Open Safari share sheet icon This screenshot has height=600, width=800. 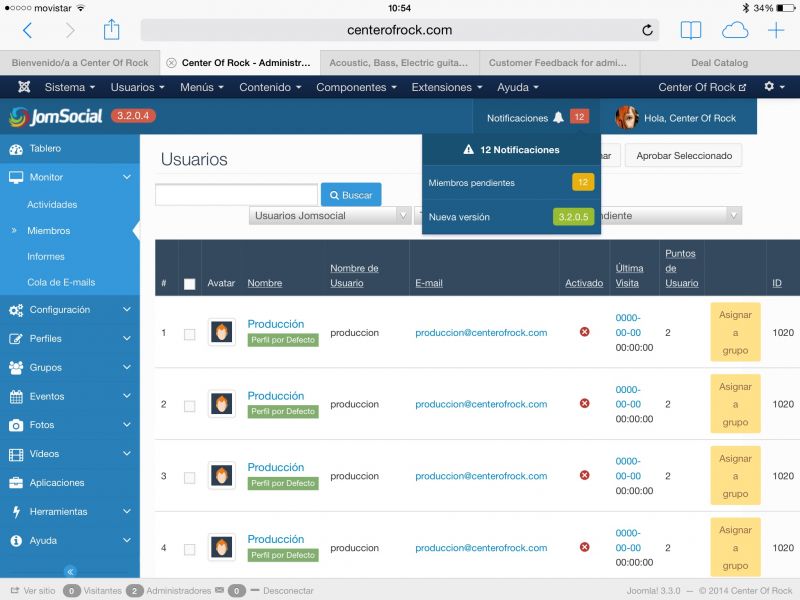(x=111, y=30)
